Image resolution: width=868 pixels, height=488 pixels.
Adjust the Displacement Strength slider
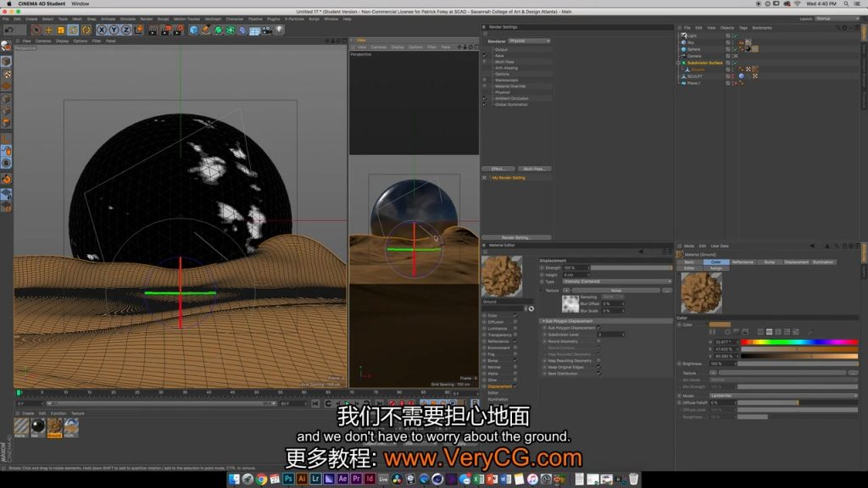coord(632,268)
